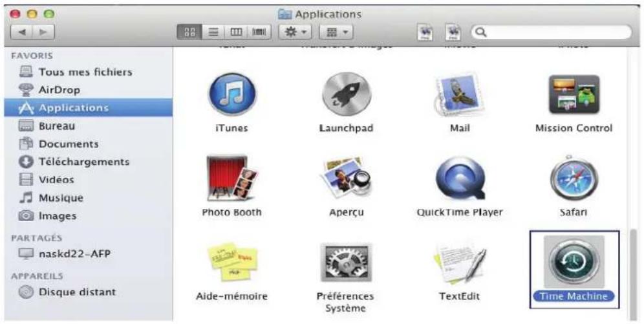Click the Mission Control label text

[574, 128]
